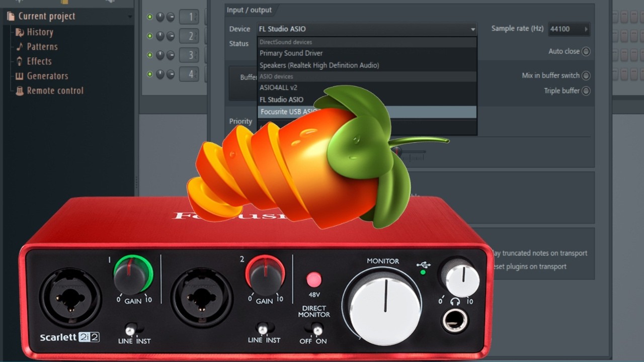Open the Sample rate 44100 dropdown
The height and width of the screenshot is (362, 644).
click(569, 29)
